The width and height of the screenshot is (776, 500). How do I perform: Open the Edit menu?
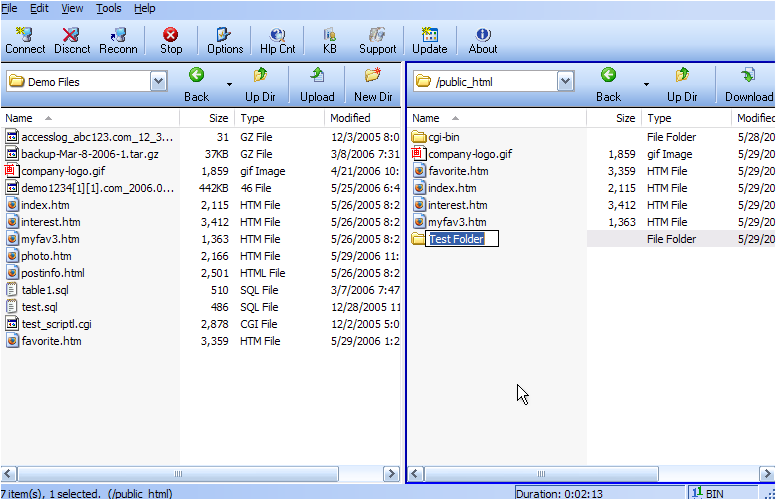coord(40,8)
